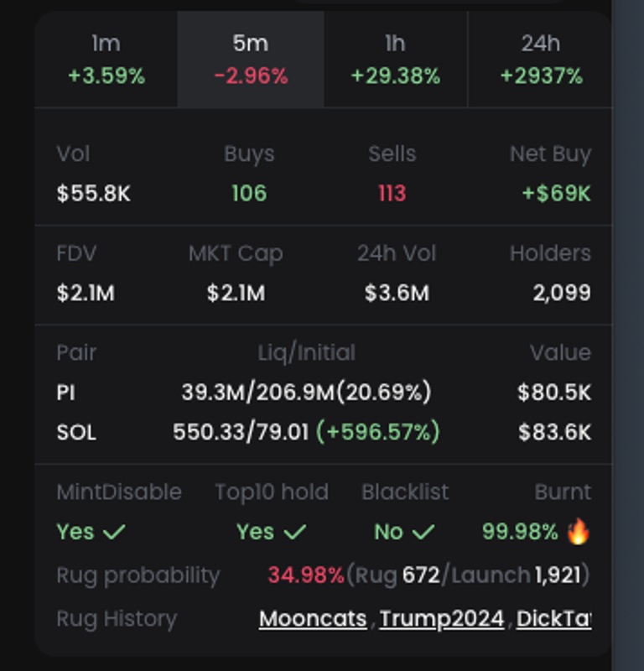This screenshot has width=644, height=671.
Task: Click the burnt fire icon
Action: (x=578, y=532)
